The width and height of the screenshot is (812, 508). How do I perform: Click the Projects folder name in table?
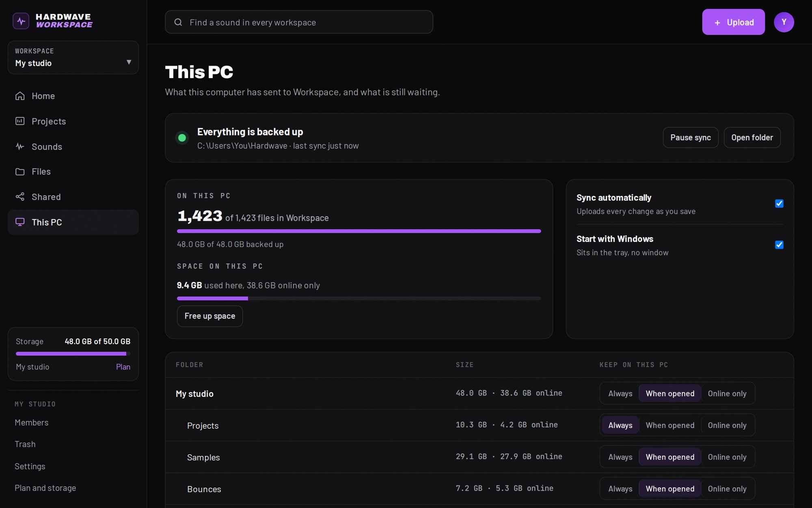tap(203, 426)
